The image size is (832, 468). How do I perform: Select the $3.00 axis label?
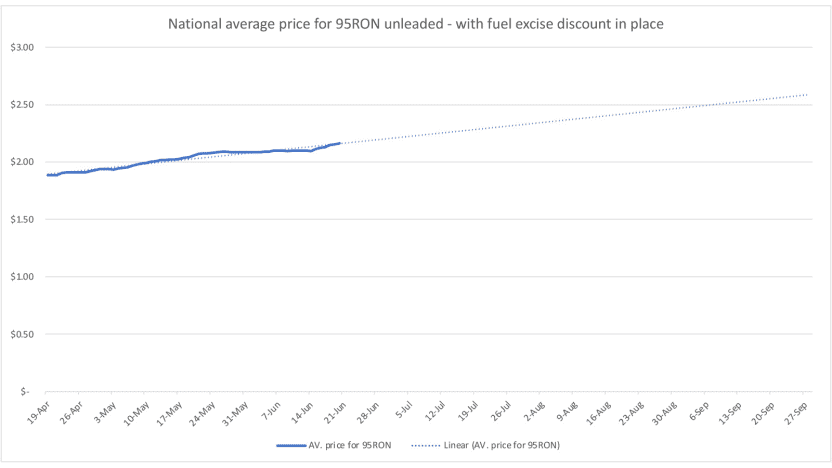click(22, 47)
